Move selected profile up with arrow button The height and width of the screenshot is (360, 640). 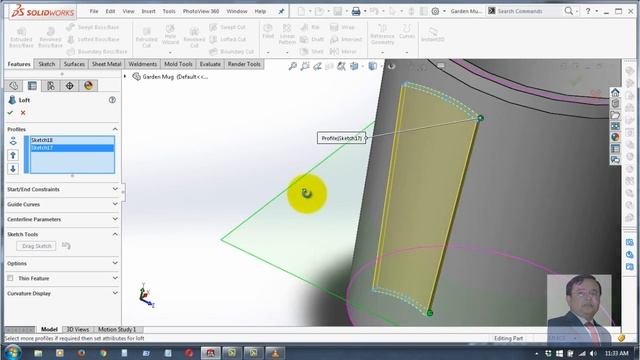point(13,155)
